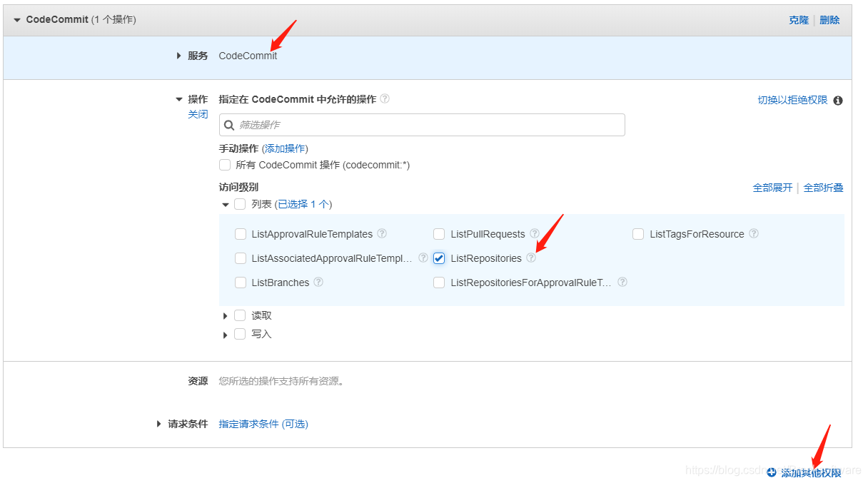The image size is (868, 483).
Task: Click the CodeCommit service name text
Action: tap(248, 56)
